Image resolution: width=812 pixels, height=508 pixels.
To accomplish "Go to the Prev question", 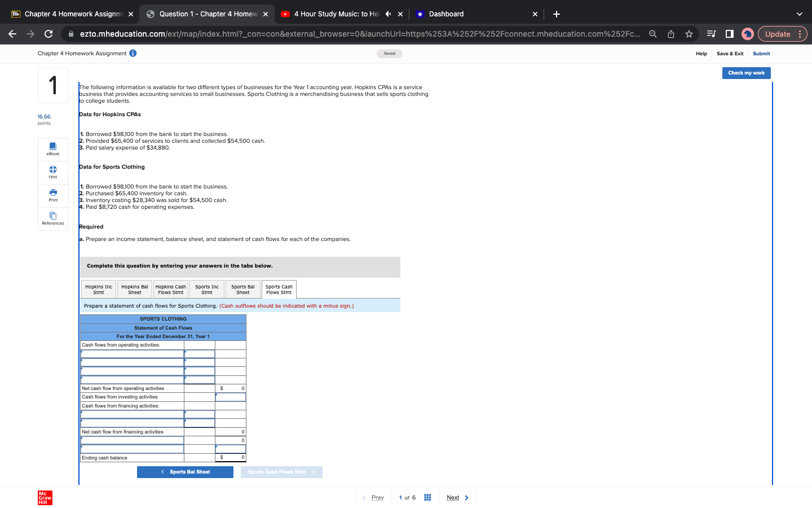I will tap(373, 497).
